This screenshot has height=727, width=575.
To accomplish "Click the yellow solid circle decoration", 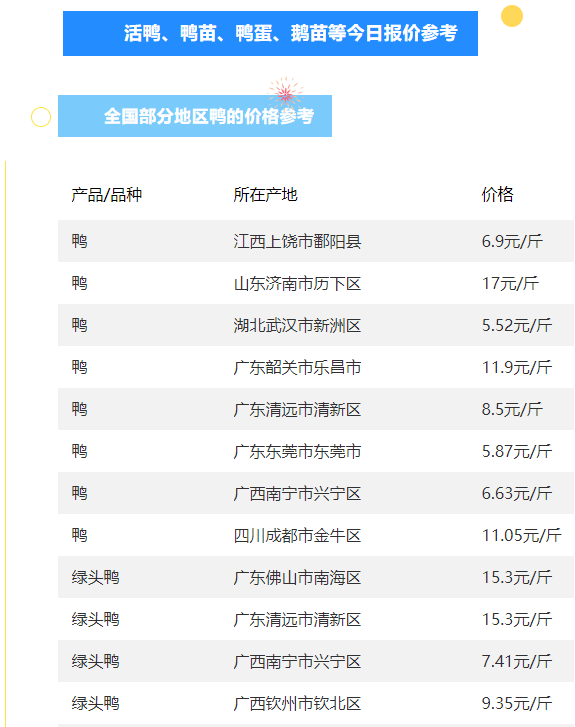I will [x=512, y=16].
